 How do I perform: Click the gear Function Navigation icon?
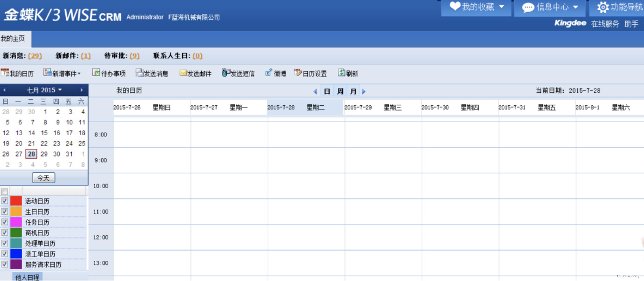point(603,7)
